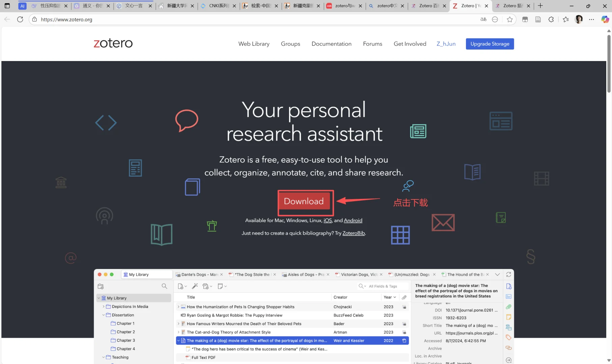Close the active Zotero browser tab
612x364 pixels.
486,6
